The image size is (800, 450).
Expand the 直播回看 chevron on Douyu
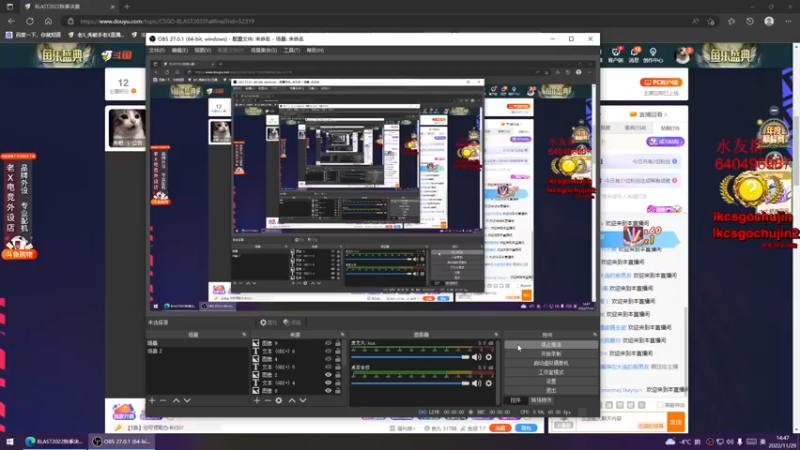(665, 114)
